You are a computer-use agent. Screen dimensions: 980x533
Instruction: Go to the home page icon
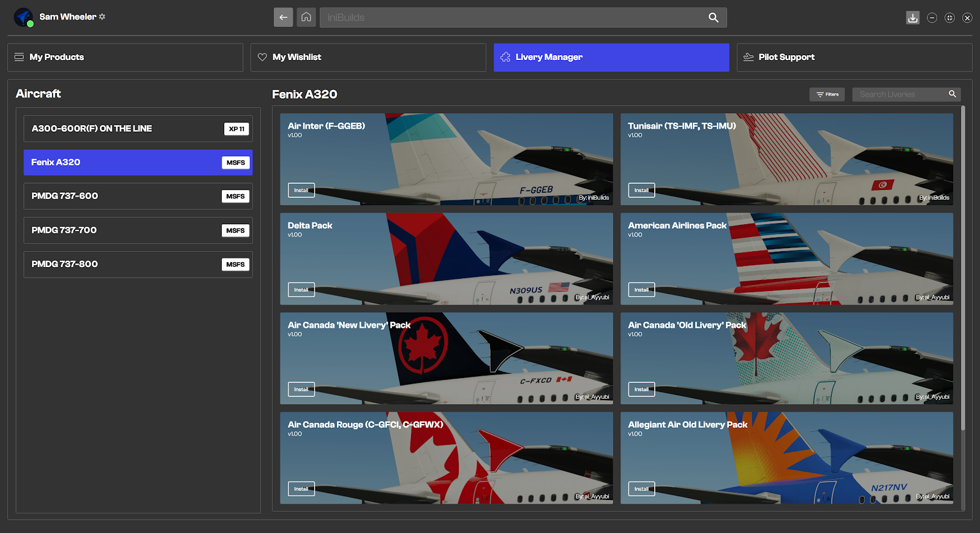[306, 17]
